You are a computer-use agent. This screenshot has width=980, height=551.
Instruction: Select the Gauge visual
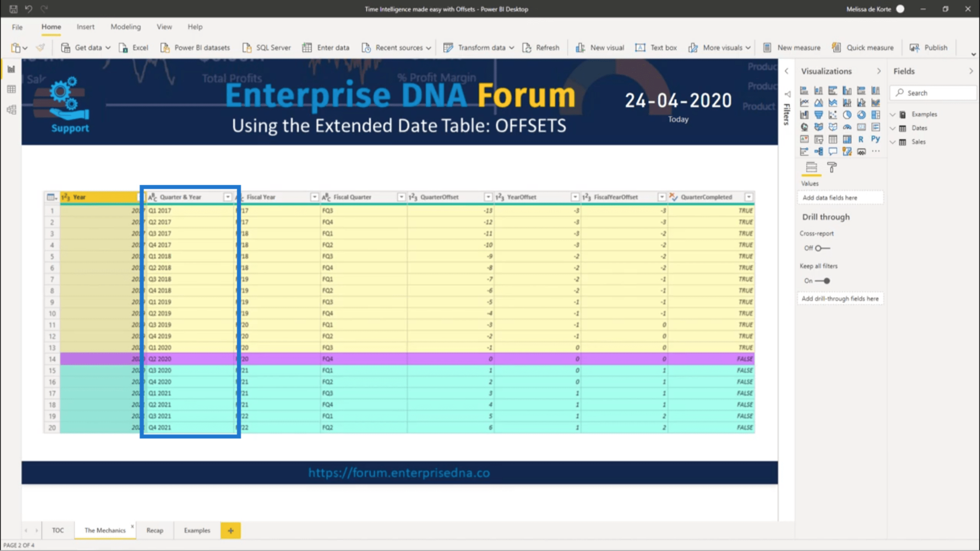[x=847, y=127]
